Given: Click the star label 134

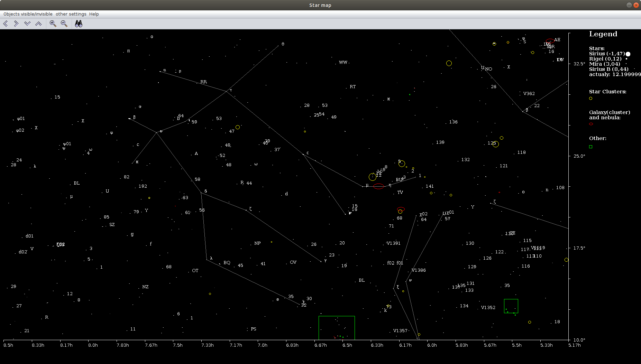Looking at the screenshot, I should pyautogui.click(x=464, y=306).
